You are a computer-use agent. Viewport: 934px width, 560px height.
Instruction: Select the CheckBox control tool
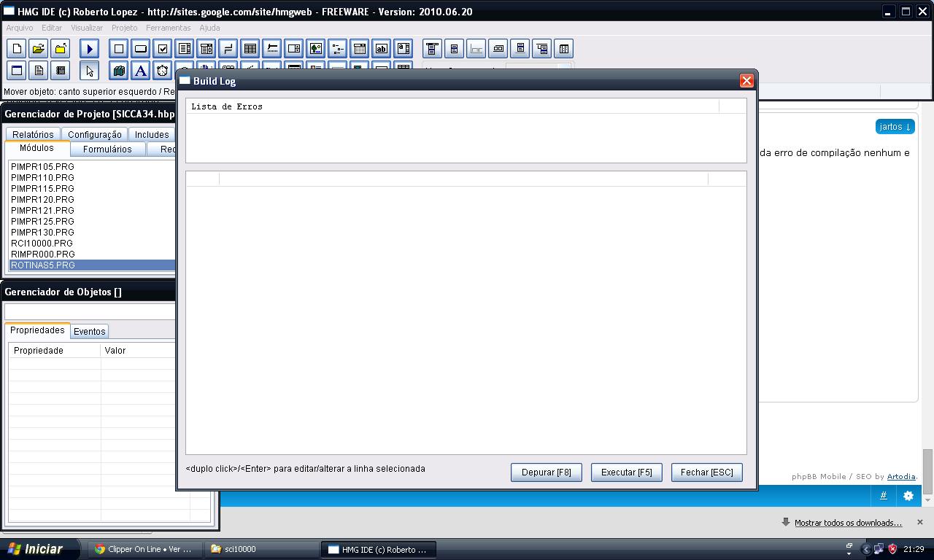tap(163, 49)
